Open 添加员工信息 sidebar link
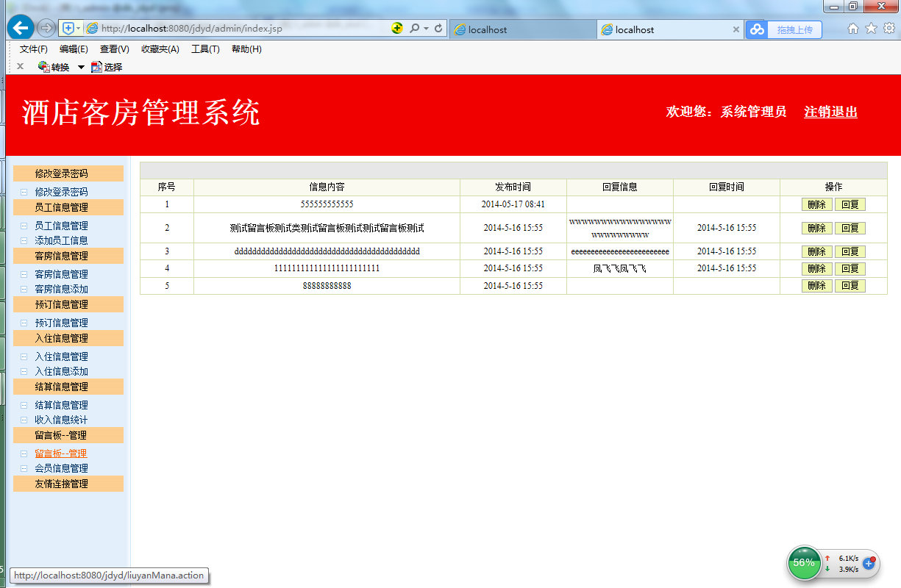 [61, 240]
